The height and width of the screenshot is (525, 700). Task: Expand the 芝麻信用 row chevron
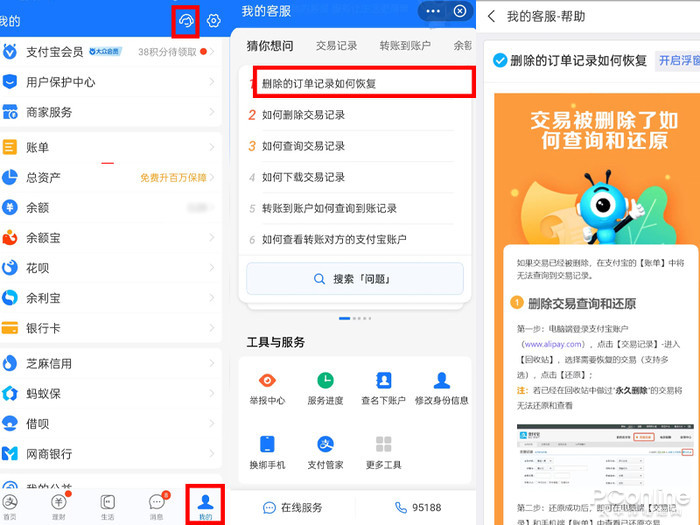coord(212,363)
